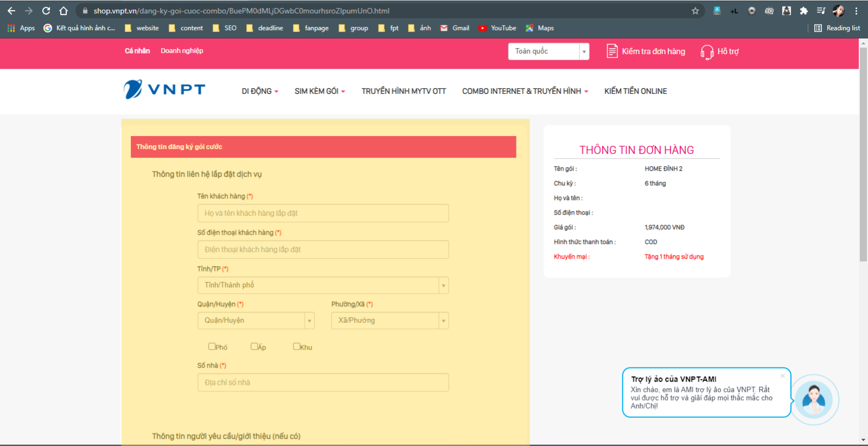Click the Hỗ trợ link
868x446 pixels.
(x=728, y=51)
